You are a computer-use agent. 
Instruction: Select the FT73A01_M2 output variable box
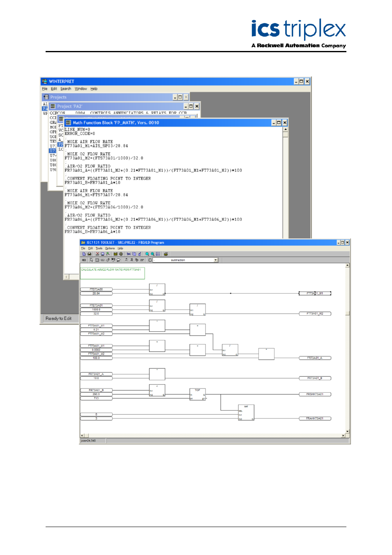(315, 314)
